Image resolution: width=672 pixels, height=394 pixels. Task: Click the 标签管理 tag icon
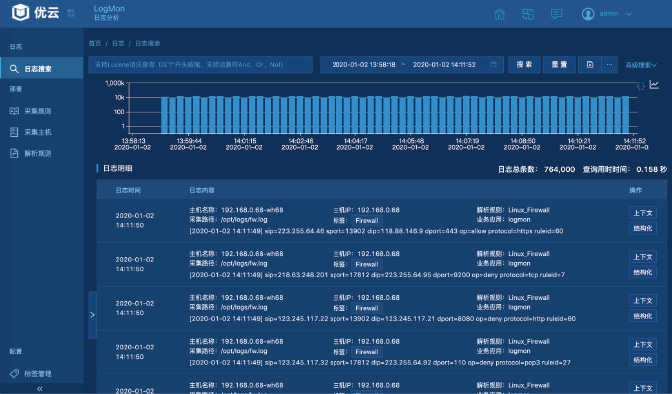coord(14,373)
